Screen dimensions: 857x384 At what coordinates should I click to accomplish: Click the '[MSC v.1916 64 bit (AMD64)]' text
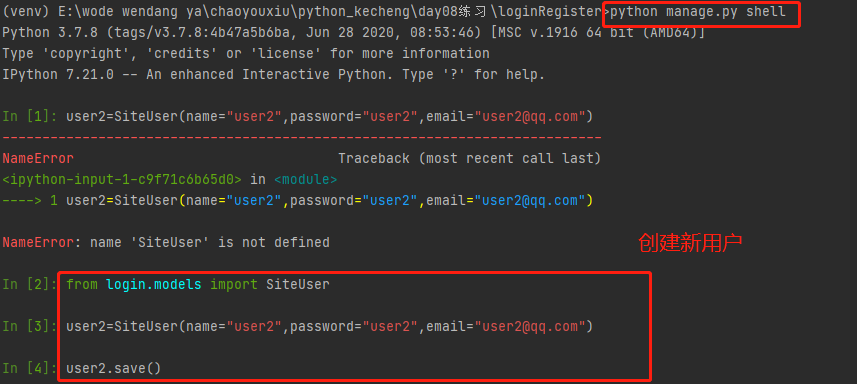(597, 33)
